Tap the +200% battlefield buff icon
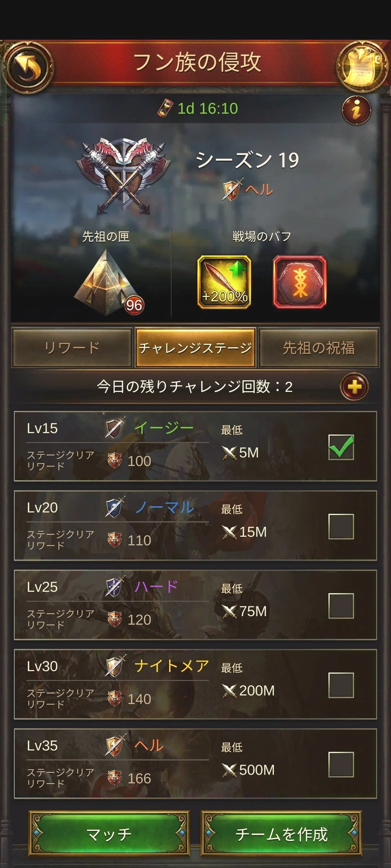This screenshot has width=391, height=868. [224, 282]
